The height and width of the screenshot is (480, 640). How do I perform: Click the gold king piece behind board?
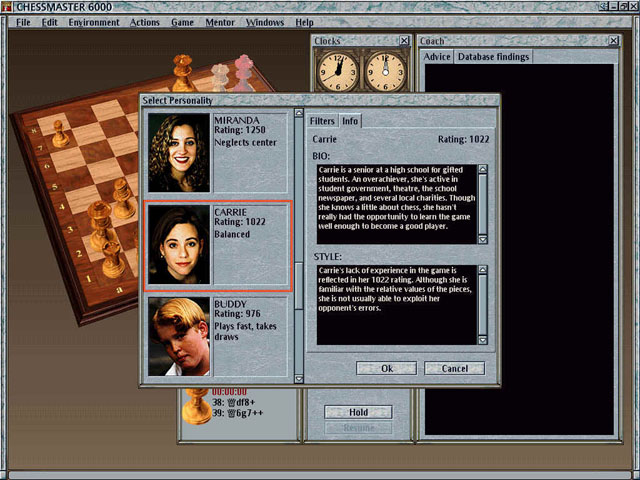click(182, 73)
